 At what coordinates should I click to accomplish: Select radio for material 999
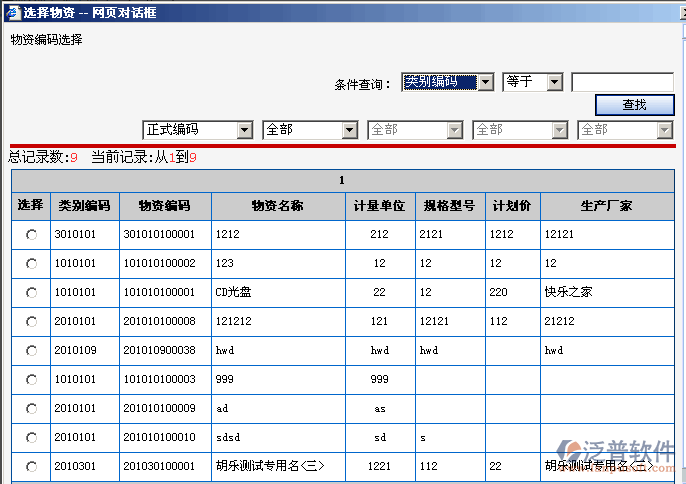pyautogui.click(x=31, y=380)
